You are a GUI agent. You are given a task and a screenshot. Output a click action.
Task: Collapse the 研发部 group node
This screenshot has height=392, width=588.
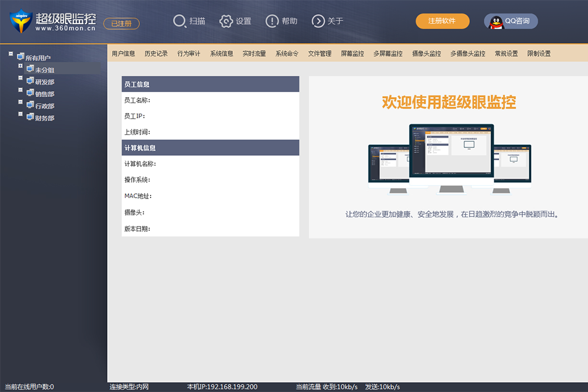(21, 78)
